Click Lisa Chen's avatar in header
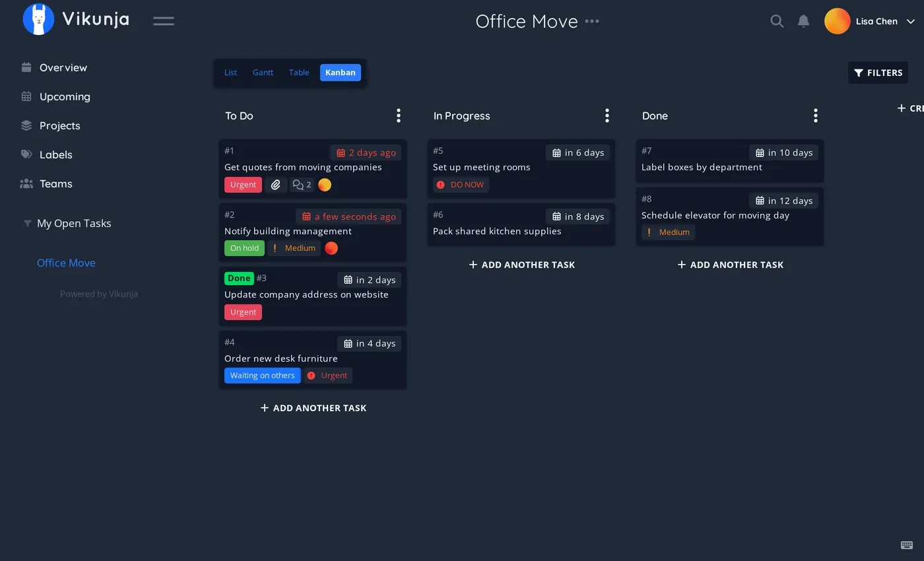This screenshot has height=561, width=924. pyautogui.click(x=837, y=21)
